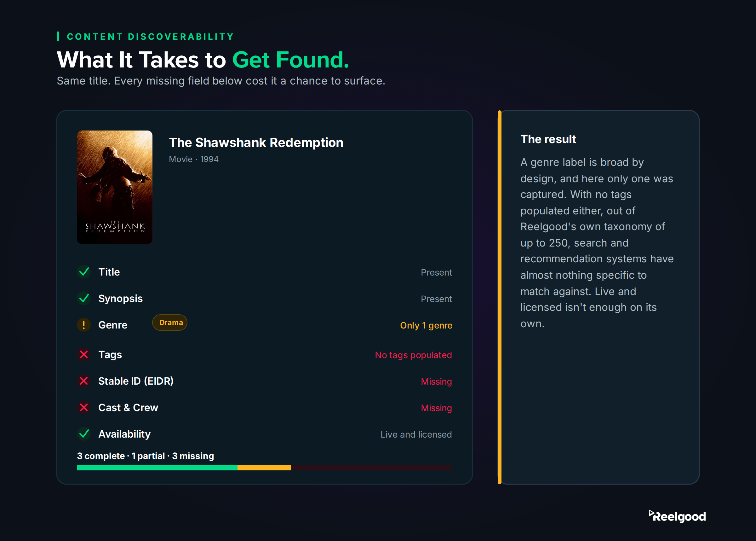Click The Shawshank Redemption poster thumbnail
756x541 pixels.
[114, 187]
